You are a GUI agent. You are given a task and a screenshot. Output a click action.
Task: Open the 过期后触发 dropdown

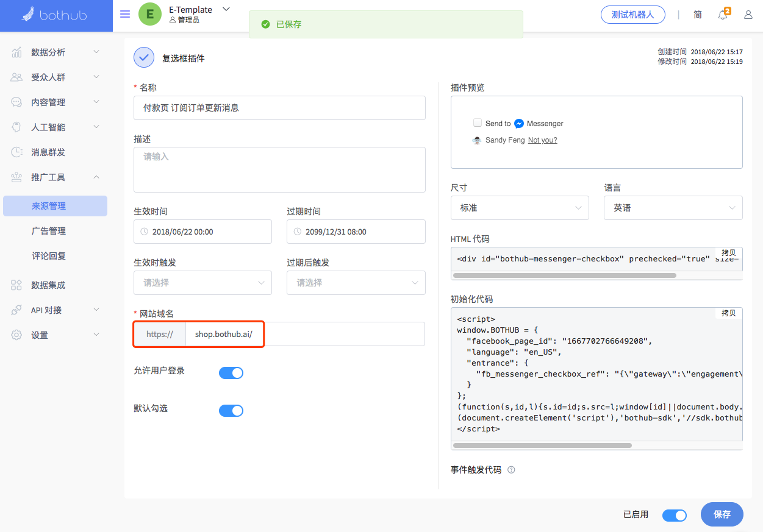(x=356, y=283)
